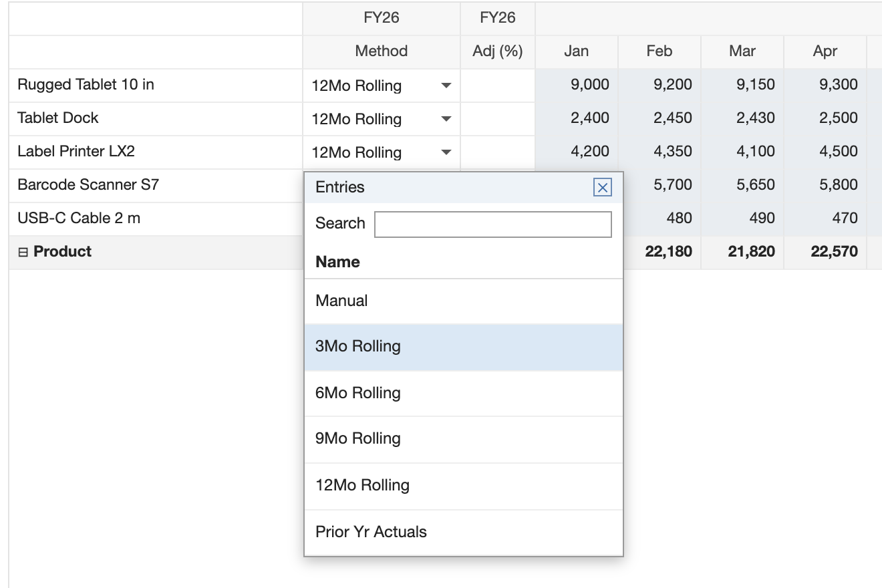Select the USB-C Cable 2 m row label
This screenshot has width=882, height=588.
[x=79, y=218]
